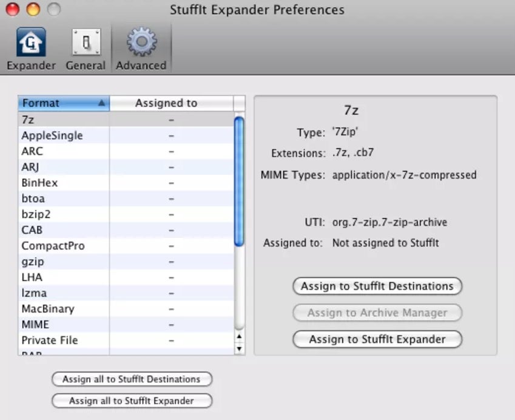Click Assign to StuffIt Destinations button
This screenshot has height=420, width=515.
coord(377,286)
